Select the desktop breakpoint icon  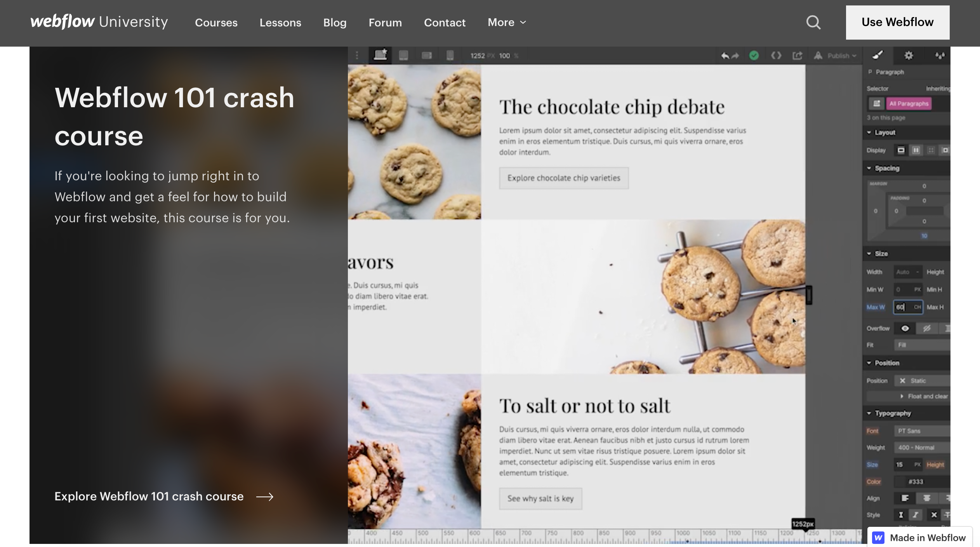(380, 55)
